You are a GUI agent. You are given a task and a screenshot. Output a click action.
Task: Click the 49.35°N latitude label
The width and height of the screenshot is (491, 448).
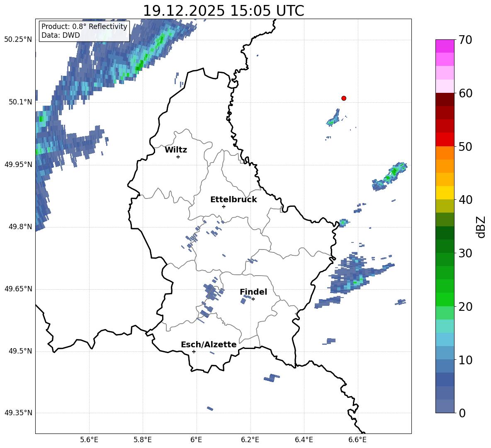point(19,413)
